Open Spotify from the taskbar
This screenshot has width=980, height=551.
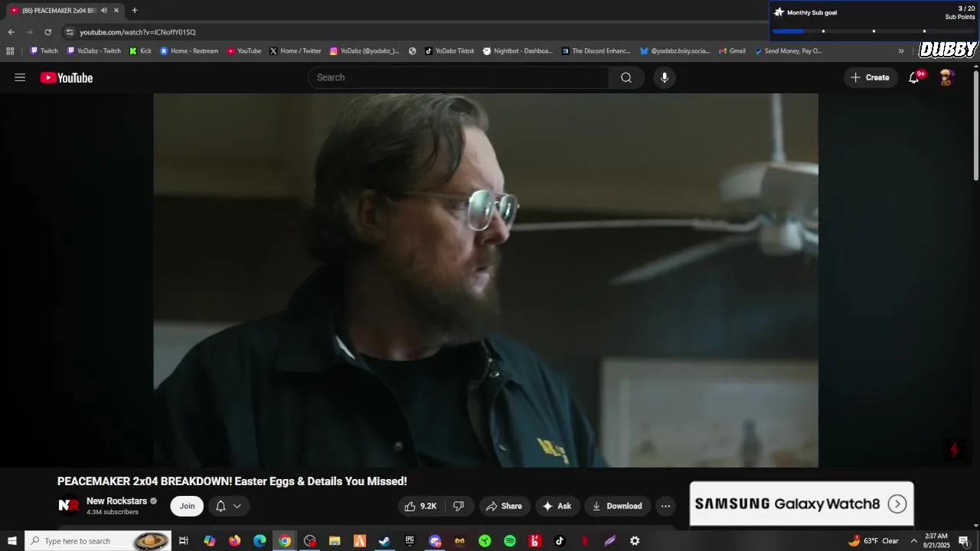point(510,541)
